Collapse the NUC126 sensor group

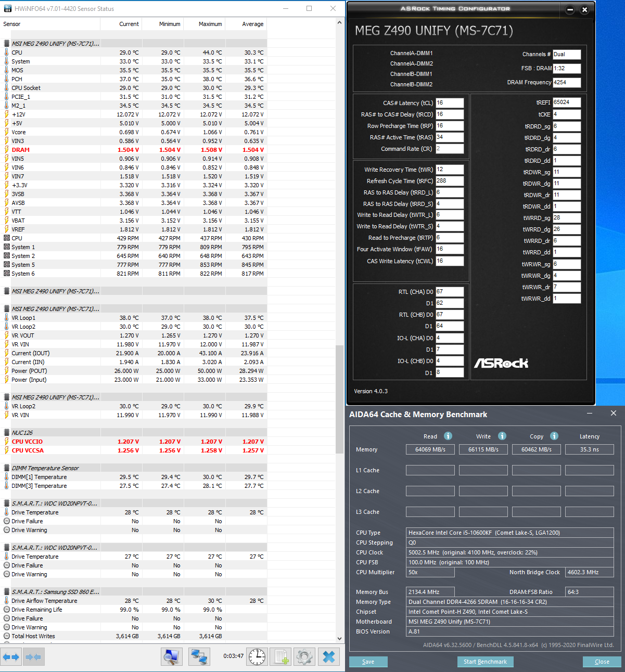[x=7, y=433]
